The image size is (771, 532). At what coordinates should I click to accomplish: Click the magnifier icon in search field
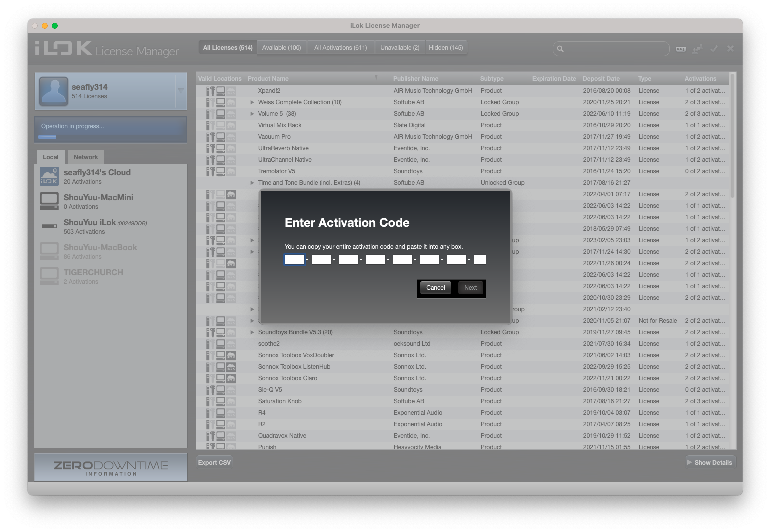click(x=560, y=49)
